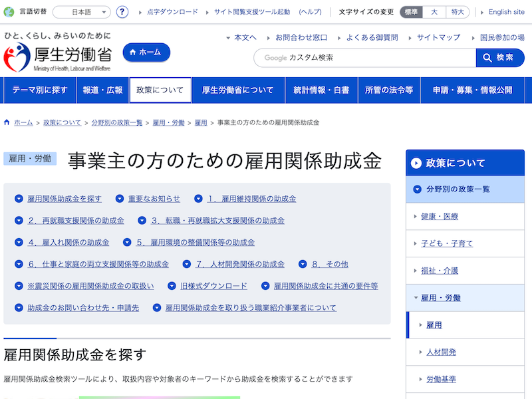Click the help question mark icon

(x=122, y=12)
